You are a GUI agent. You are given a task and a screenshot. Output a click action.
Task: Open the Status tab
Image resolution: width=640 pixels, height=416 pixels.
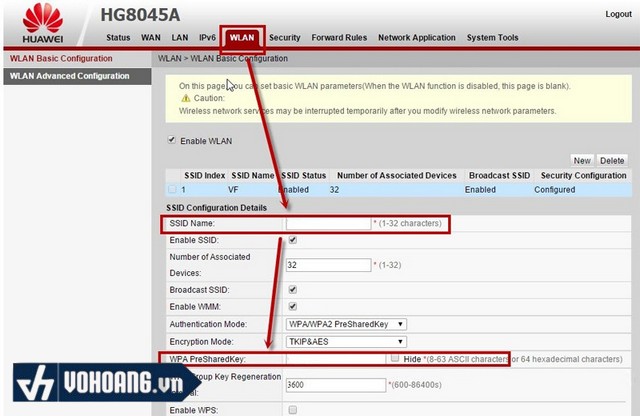coord(118,38)
